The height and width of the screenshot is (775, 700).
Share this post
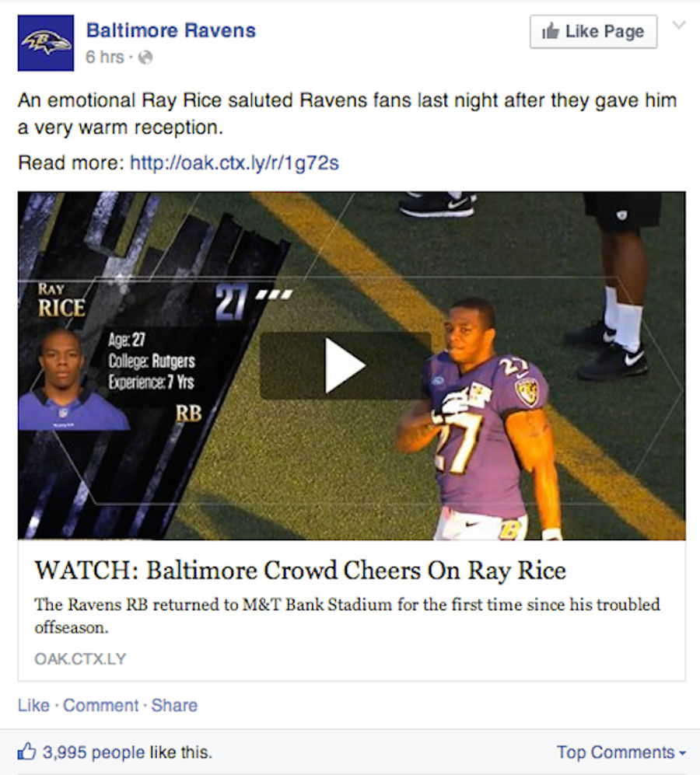(x=174, y=705)
